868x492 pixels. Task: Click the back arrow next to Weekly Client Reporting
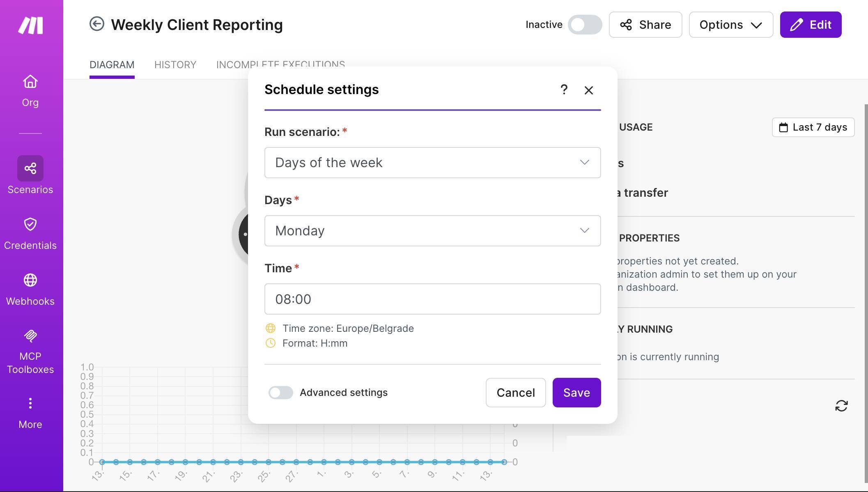pyautogui.click(x=96, y=24)
